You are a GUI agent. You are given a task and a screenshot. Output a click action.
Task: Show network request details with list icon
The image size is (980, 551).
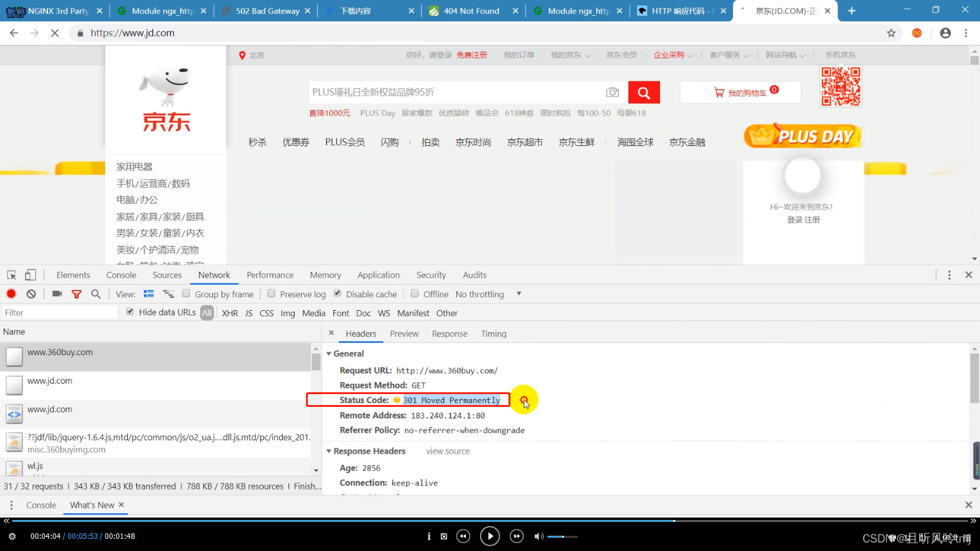148,294
